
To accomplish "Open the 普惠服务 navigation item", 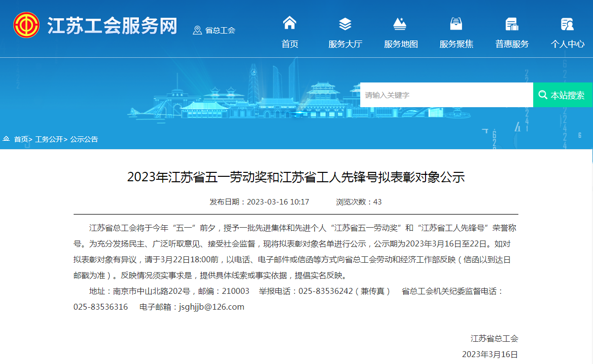I will point(512,44).
